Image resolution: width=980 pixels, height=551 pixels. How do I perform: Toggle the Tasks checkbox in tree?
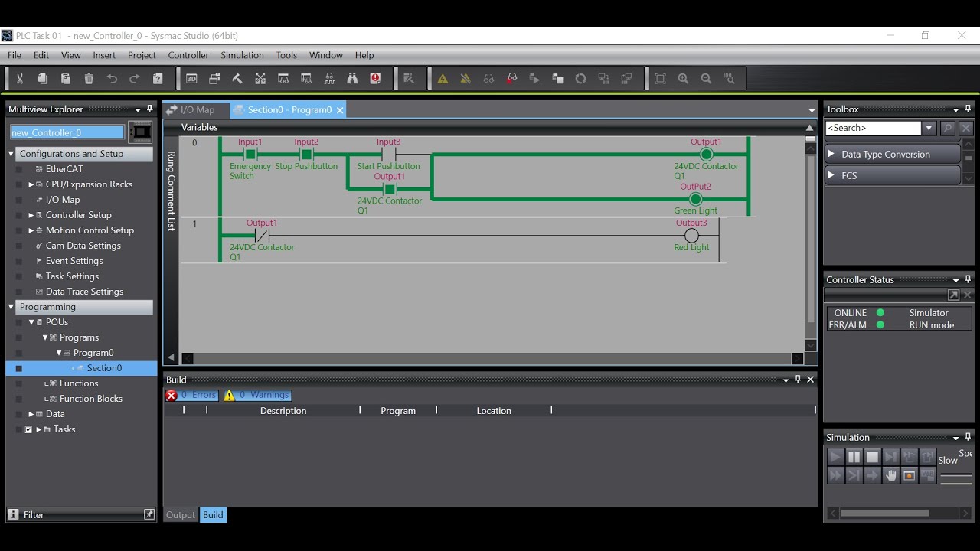(x=29, y=429)
